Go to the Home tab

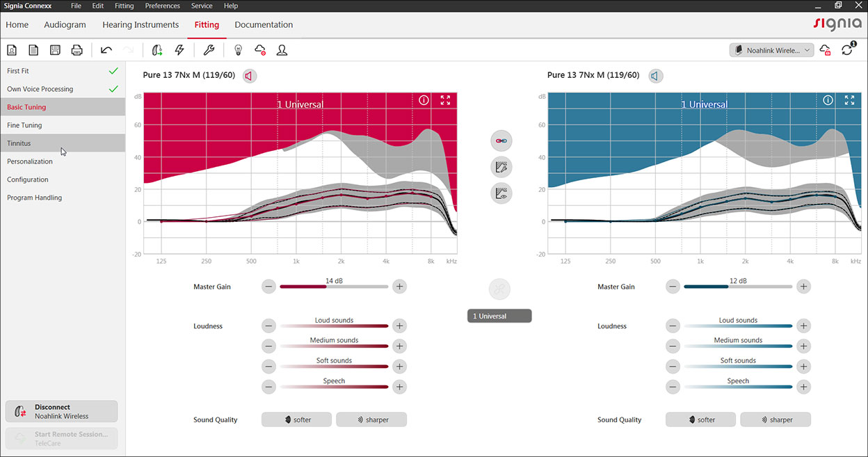tap(17, 24)
